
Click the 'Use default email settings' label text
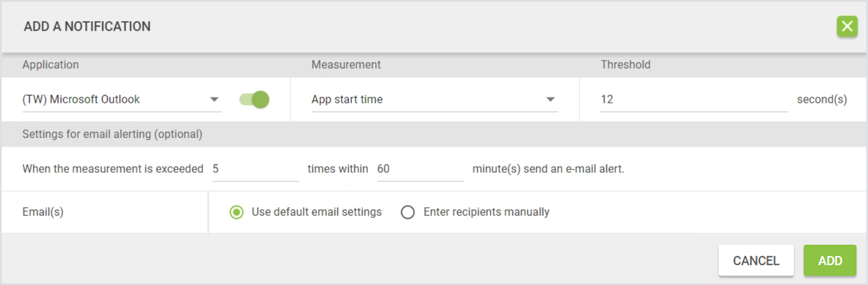pos(317,212)
